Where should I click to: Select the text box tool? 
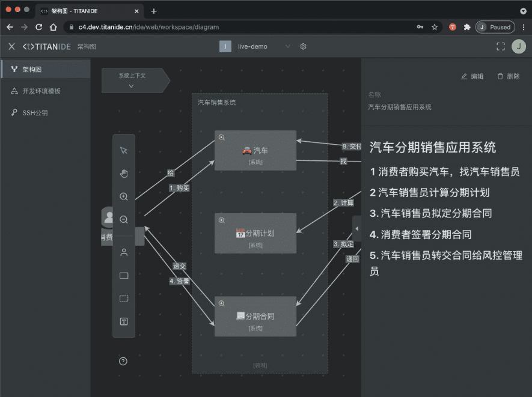point(124,322)
